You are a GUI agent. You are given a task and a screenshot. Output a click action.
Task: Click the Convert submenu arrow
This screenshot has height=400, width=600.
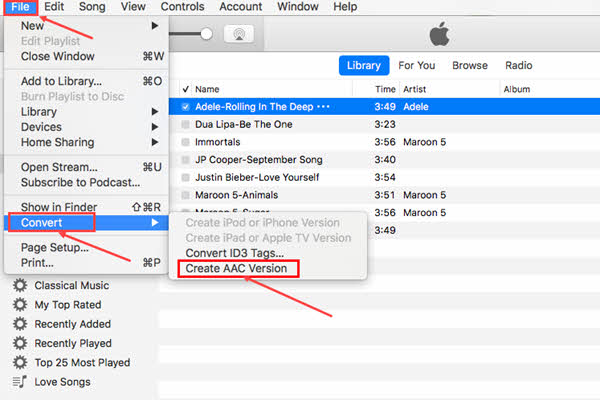point(155,222)
